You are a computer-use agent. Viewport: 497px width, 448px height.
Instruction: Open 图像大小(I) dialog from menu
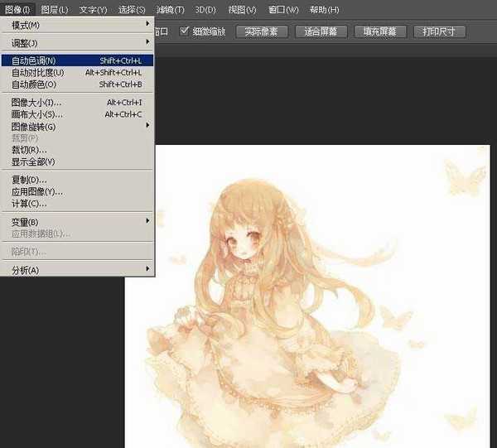tap(36, 103)
